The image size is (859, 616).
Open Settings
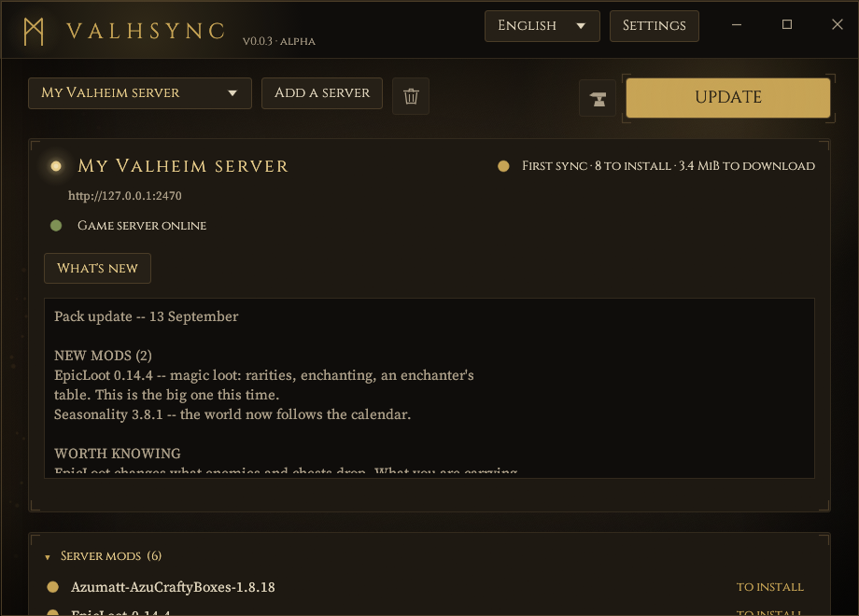[x=655, y=26]
